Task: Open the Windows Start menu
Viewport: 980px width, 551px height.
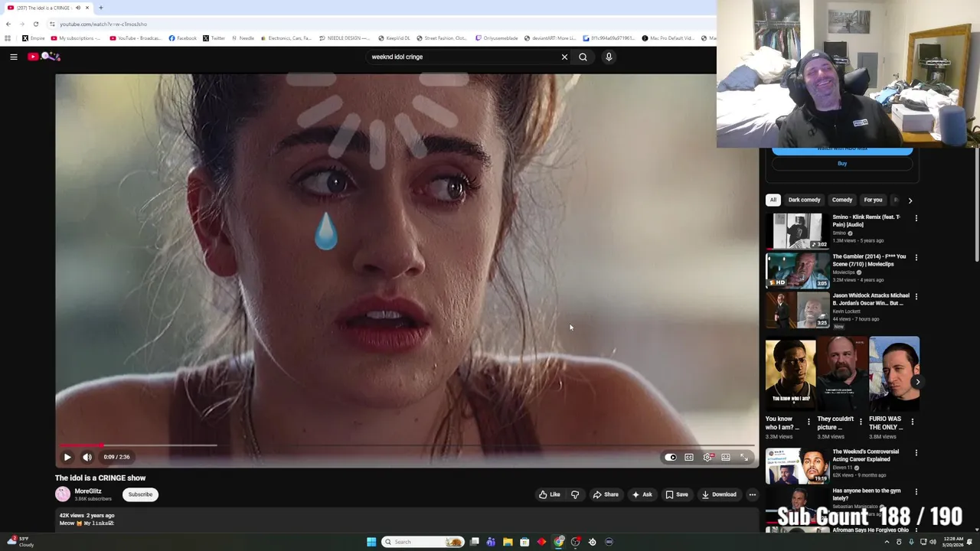Action: (371, 542)
